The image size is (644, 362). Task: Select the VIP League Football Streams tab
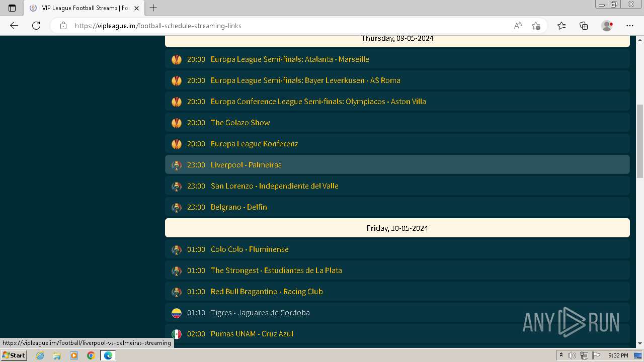coord(84,8)
